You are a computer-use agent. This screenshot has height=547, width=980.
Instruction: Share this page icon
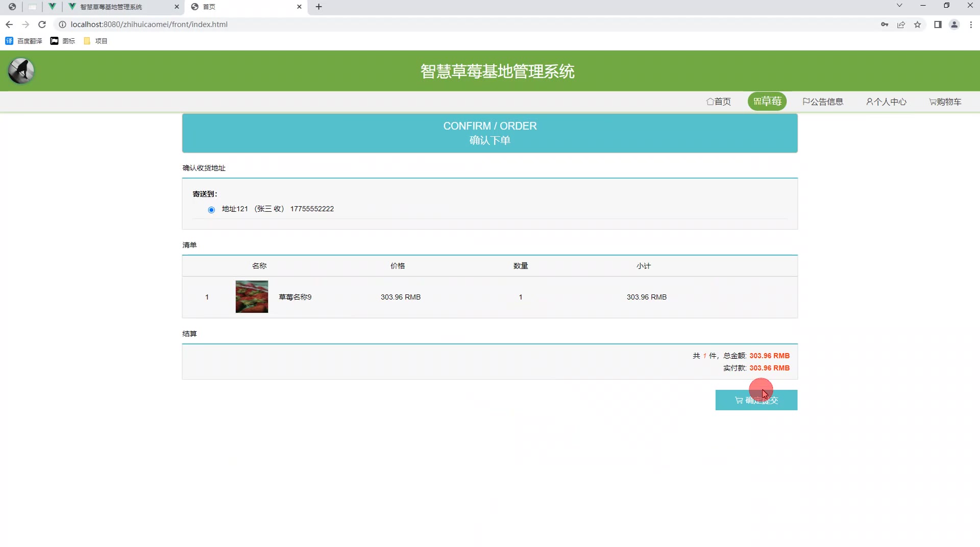(x=901, y=24)
